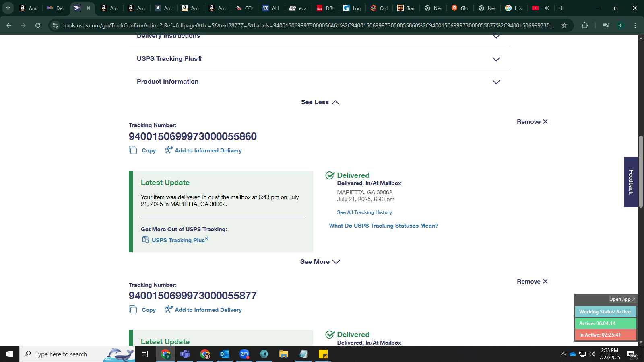Select tracking number text 9400150699973000055860
Viewport: 644px width, 362px height.
(x=193, y=136)
